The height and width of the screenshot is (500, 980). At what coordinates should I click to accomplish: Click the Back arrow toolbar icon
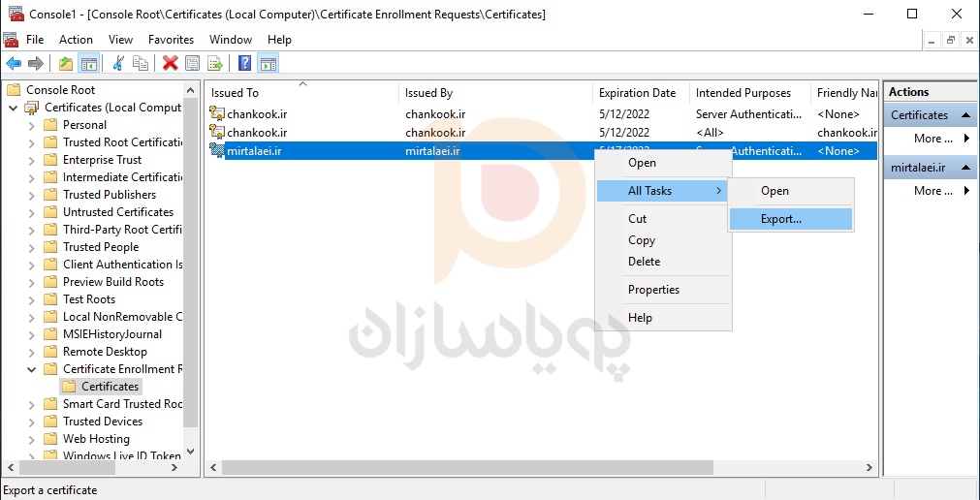point(14,64)
